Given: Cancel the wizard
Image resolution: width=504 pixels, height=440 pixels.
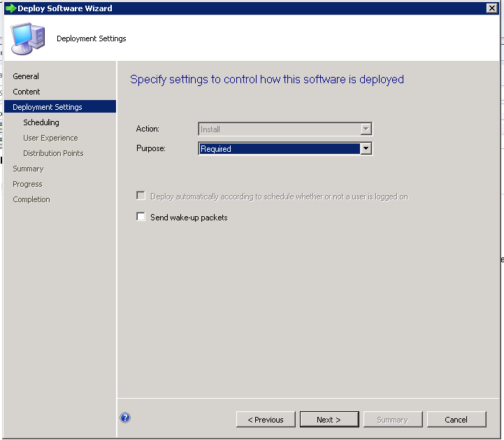Looking at the screenshot, I should coord(456,420).
